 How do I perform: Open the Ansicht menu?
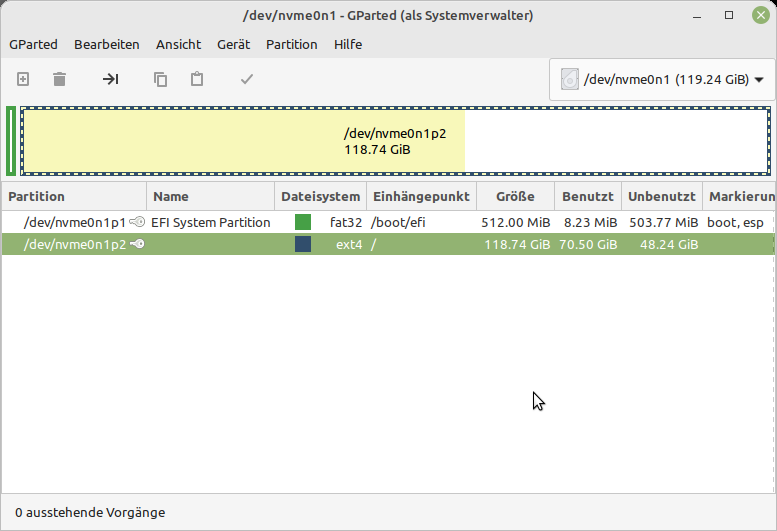(x=178, y=44)
